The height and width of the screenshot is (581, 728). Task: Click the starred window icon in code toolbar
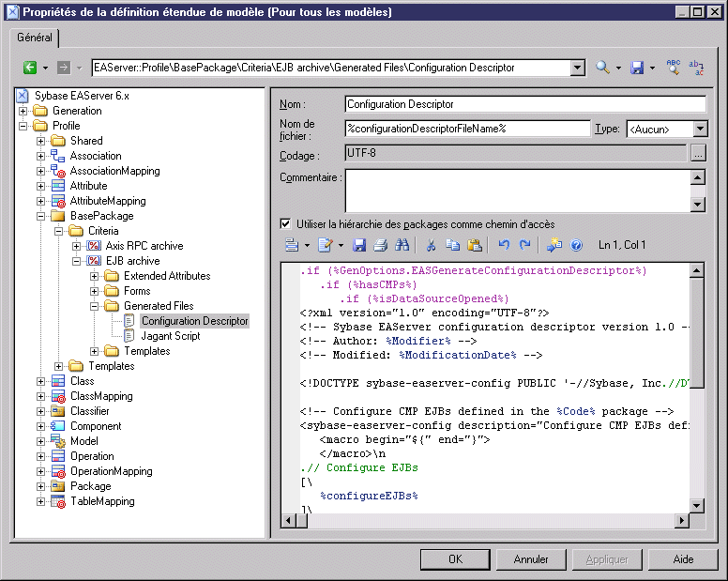click(554, 245)
